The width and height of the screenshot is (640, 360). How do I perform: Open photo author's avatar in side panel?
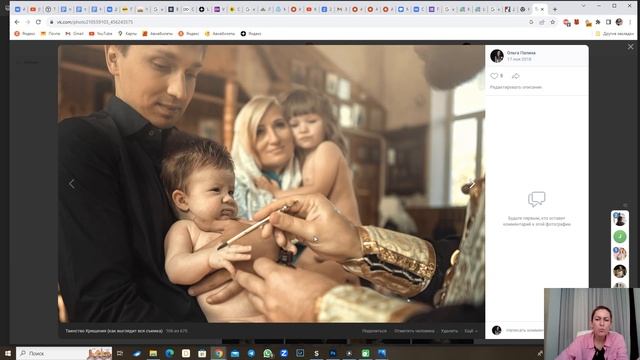pyautogui.click(x=497, y=56)
